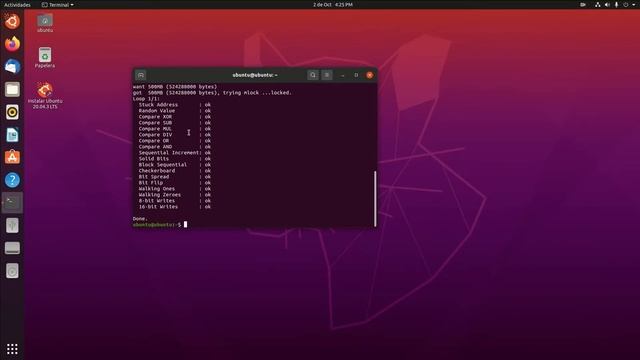Screen dimensions: 640x360
Task: Open Ubuntu Software store in dock
Action: 12,157
